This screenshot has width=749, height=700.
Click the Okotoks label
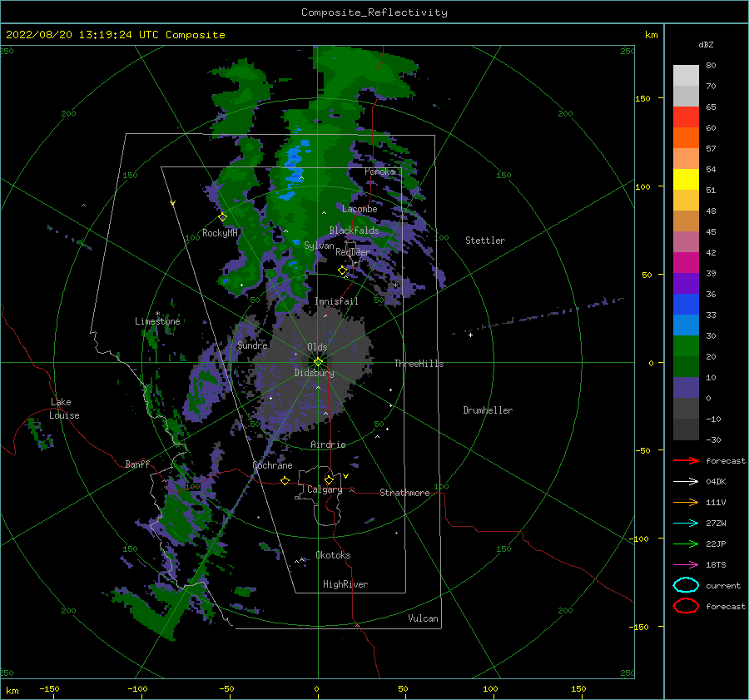point(333,555)
